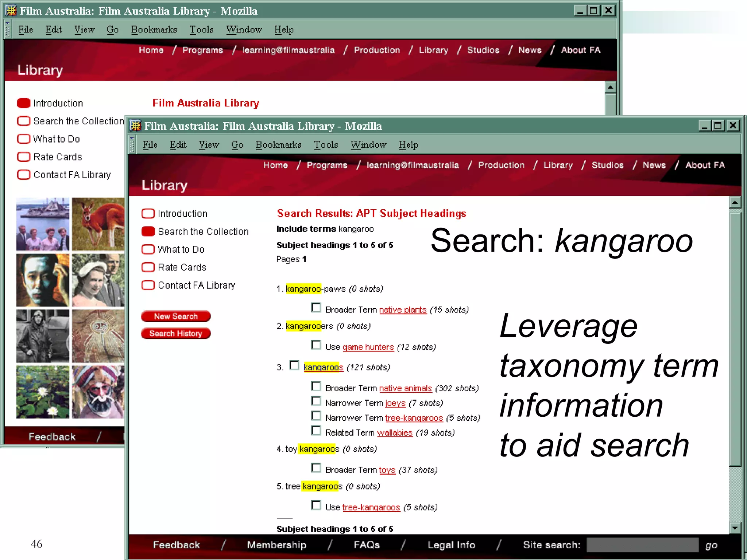Click Feedback in front window footer
Viewport: 747px width, 560px height.
(176, 545)
